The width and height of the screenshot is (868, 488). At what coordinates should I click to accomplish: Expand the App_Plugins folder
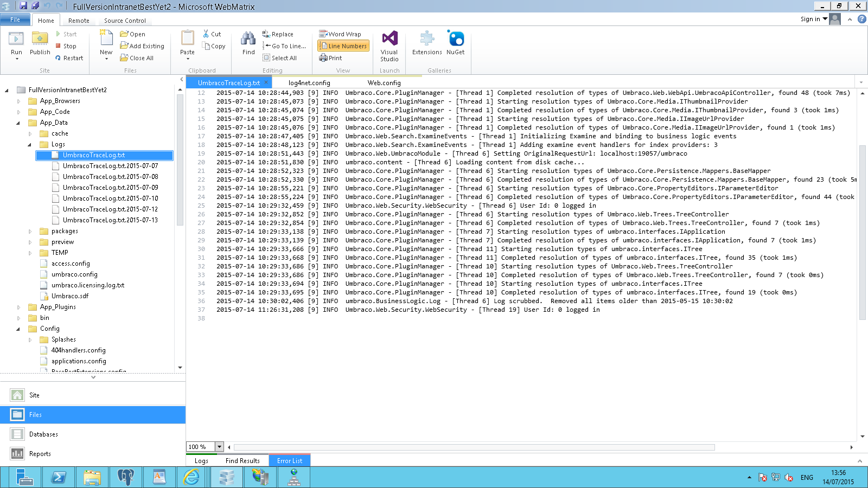point(18,307)
